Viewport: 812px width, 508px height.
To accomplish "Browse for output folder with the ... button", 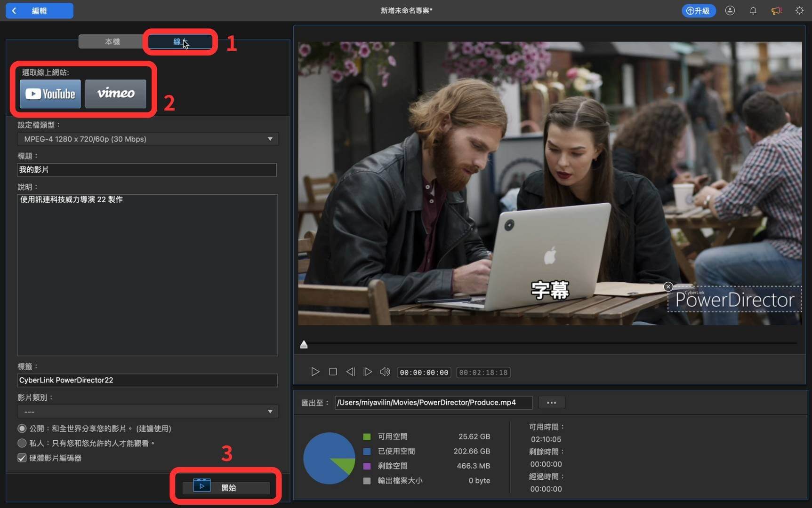I will [x=552, y=403].
